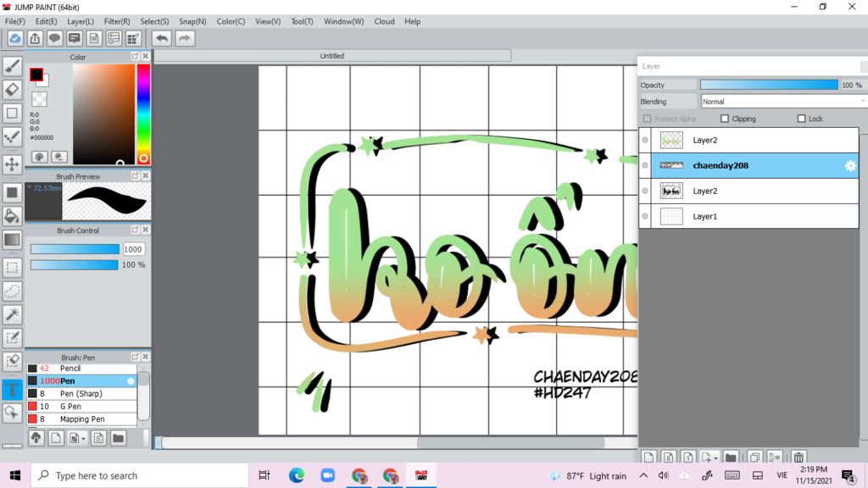This screenshot has height=488, width=868.
Task: Activate the Magic Wand tool
Action: click(x=12, y=314)
